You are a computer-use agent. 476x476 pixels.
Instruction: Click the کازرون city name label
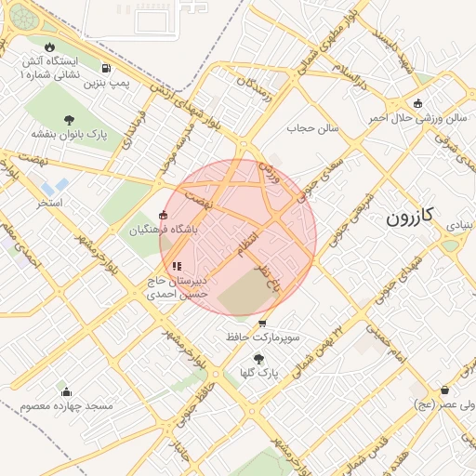409,217
